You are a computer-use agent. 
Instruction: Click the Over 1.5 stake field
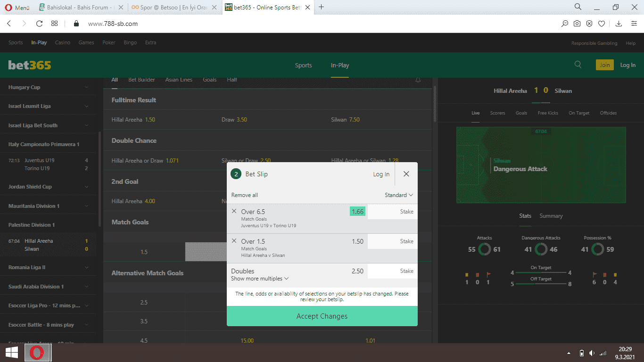click(x=392, y=241)
